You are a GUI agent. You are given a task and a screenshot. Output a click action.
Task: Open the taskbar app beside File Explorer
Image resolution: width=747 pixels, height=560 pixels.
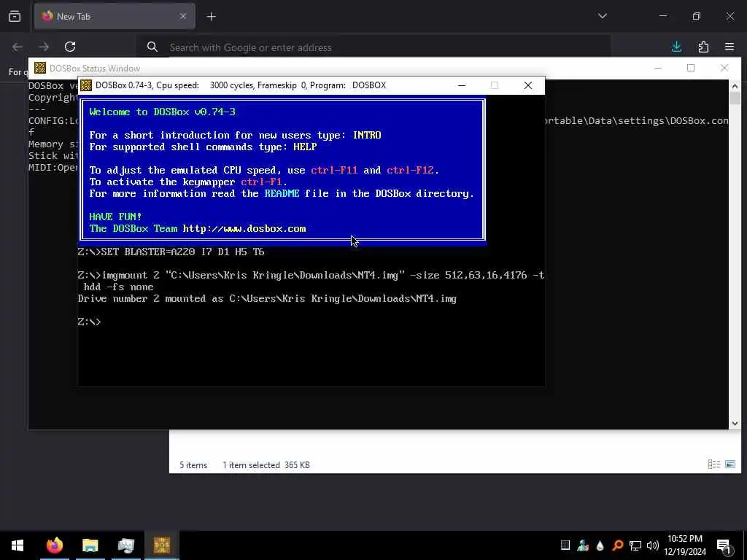[x=125, y=545]
